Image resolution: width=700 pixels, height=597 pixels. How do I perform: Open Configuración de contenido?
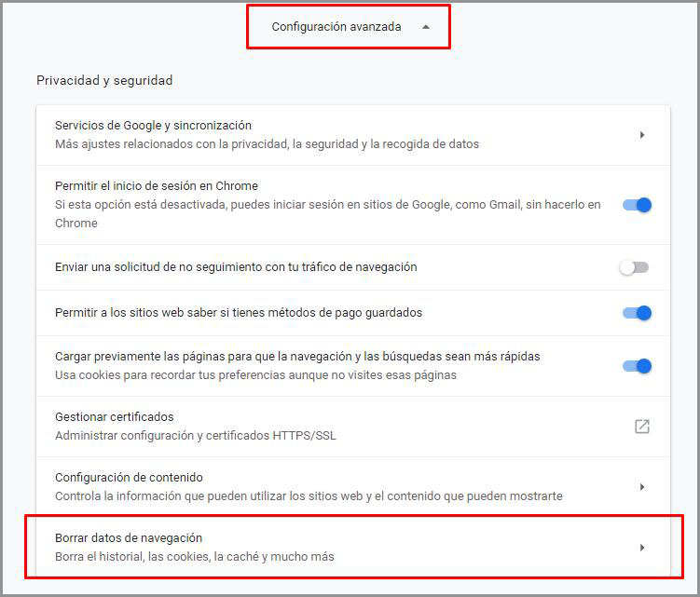(x=129, y=478)
